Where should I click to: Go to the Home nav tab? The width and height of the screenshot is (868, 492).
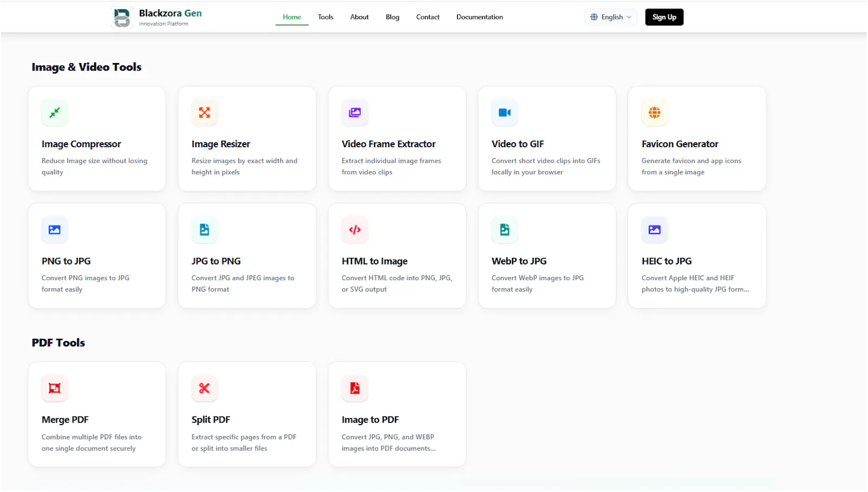(292, 17)
